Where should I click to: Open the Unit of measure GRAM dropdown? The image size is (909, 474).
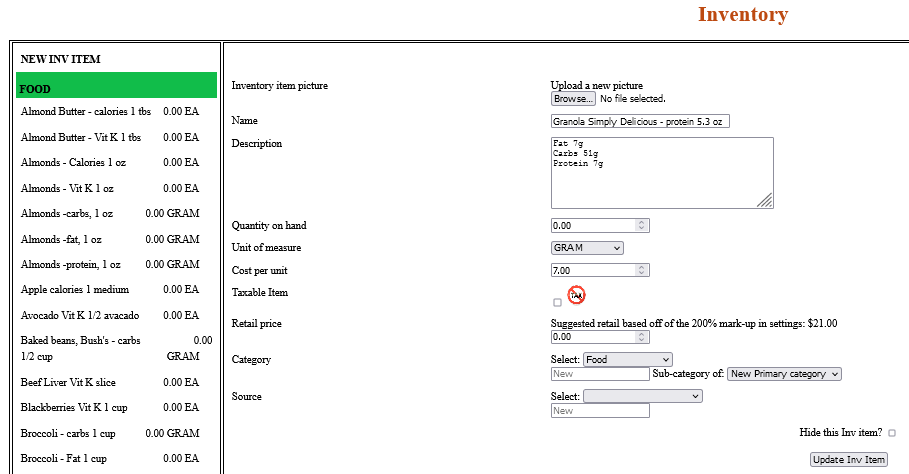point(587,248)
